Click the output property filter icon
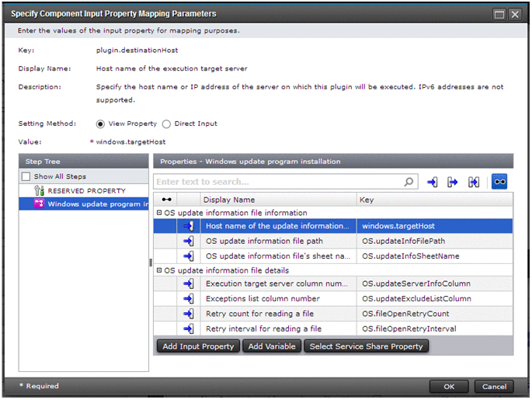532x400 pixels. pyautogui.click(x=453, y=182)
